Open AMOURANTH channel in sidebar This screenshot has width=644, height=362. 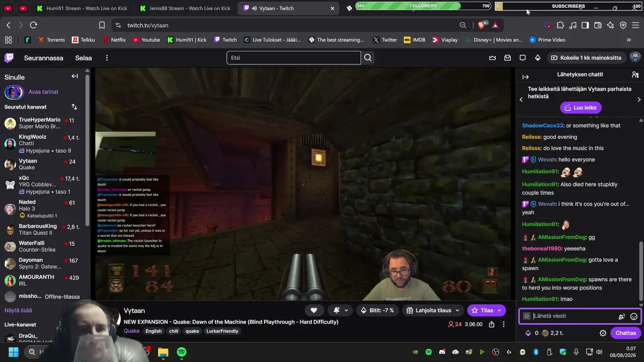(x=44, y=281)
